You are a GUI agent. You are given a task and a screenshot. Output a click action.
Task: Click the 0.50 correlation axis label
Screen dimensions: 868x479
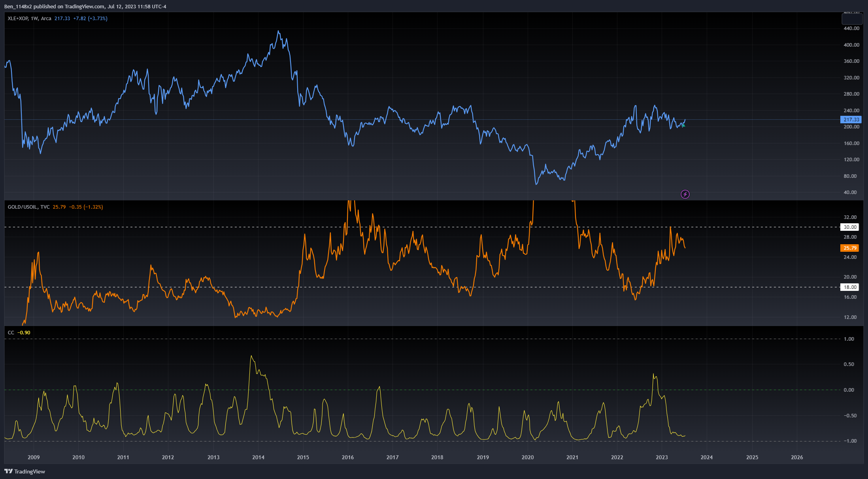tap(849, 364)
